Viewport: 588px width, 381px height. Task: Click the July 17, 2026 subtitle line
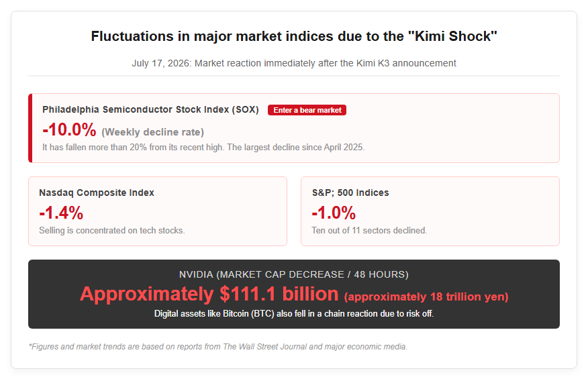point(294,63)
